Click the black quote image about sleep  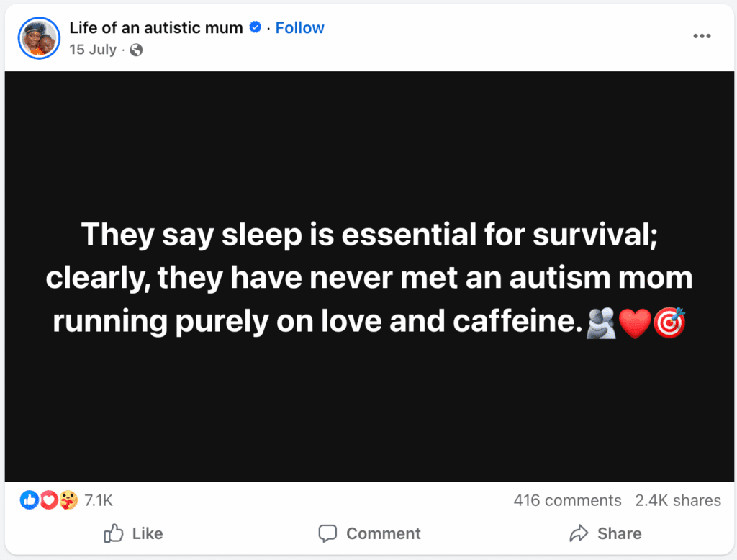coord(368,277)
